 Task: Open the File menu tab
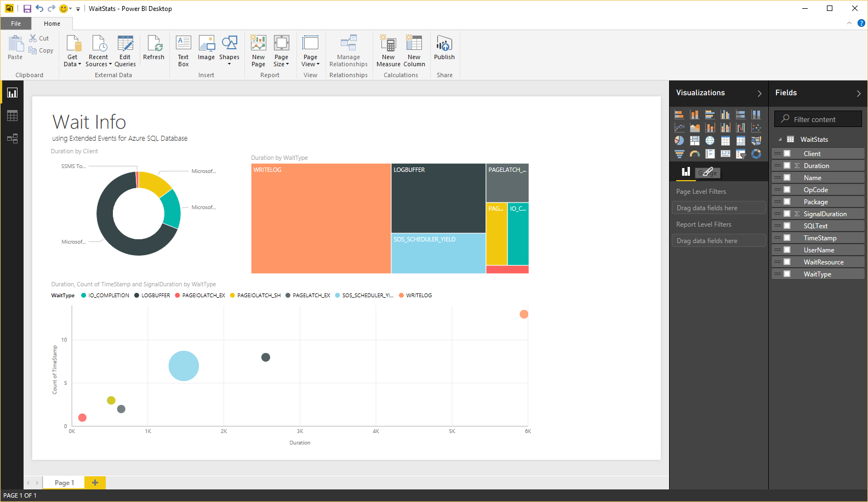[16, 24]
